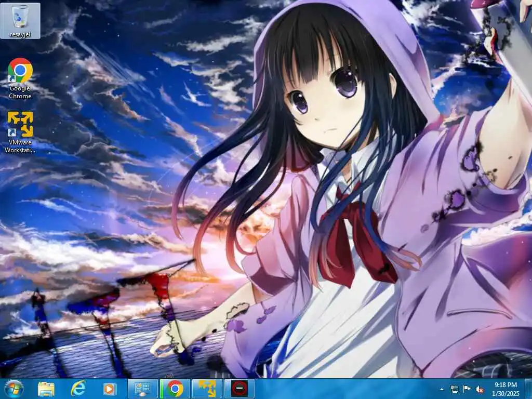Screen dimensions: 532x399
Task: Switch to the Chrome taskbar window
Action: 175,389
